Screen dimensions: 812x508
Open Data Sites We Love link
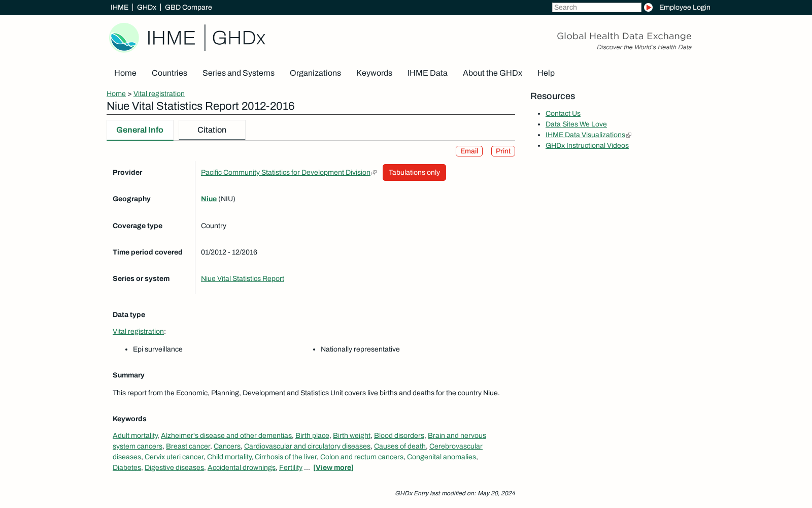(576, 124)
